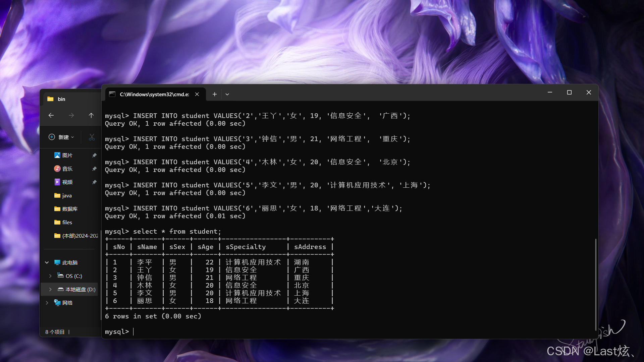644x362 pixels.
Task: Expand the 本地磁盘 (D:) drive node
Action: pyautogui.click(x=50, y=289)
